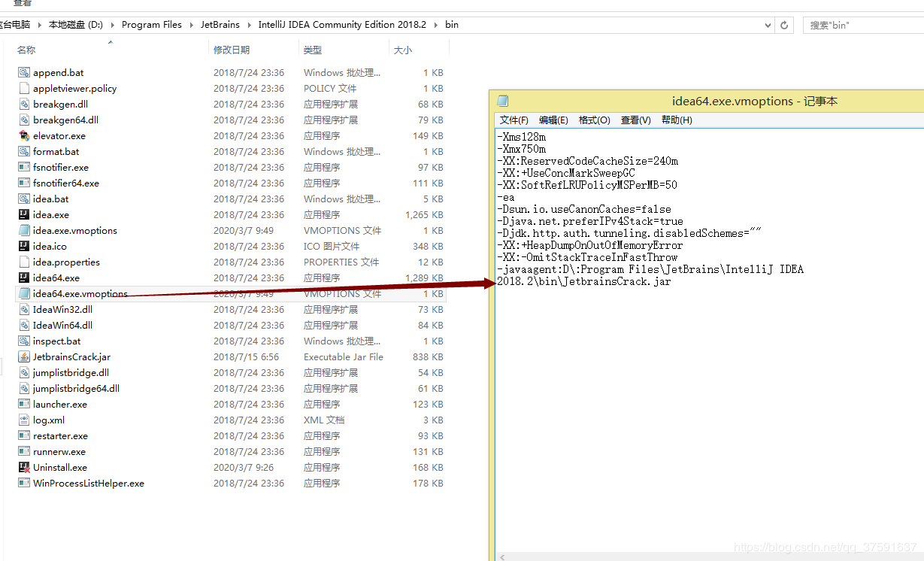Click the -XX:-OmitStackTraceInFastThrow line

click(587, 258)
